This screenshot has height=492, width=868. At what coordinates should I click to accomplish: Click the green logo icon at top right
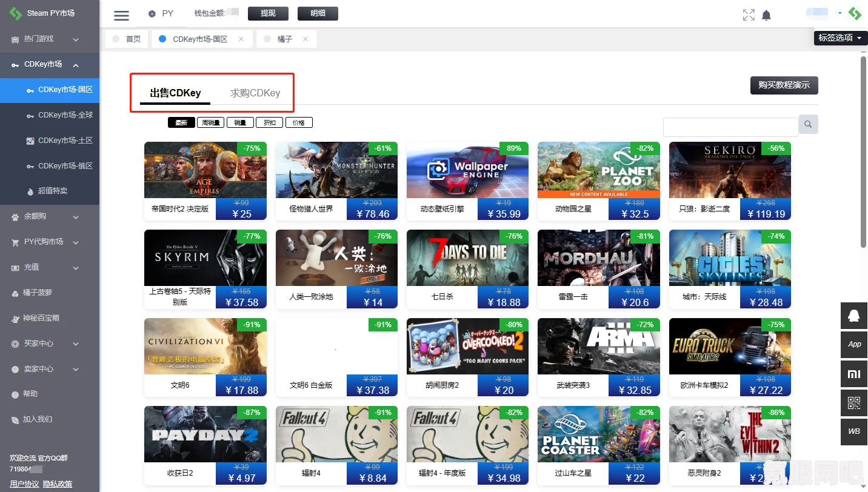pyautogui.click(x=855, y=13)
